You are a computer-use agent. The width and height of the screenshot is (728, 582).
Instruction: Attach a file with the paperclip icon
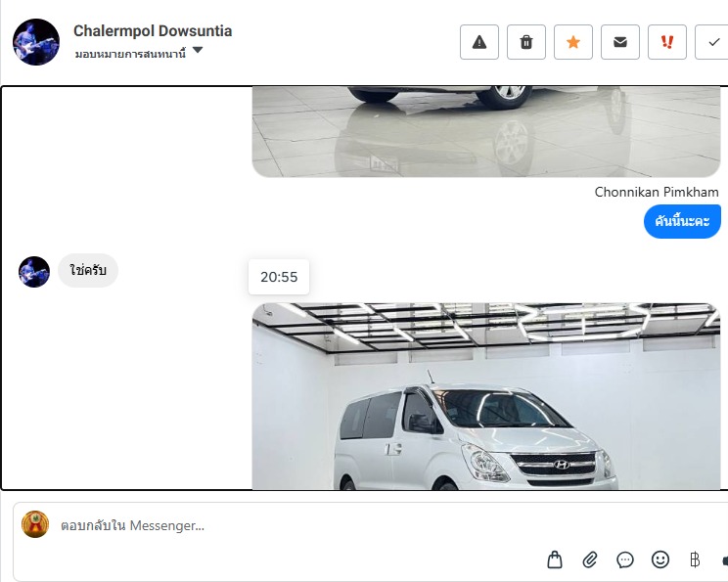(590, 560)
